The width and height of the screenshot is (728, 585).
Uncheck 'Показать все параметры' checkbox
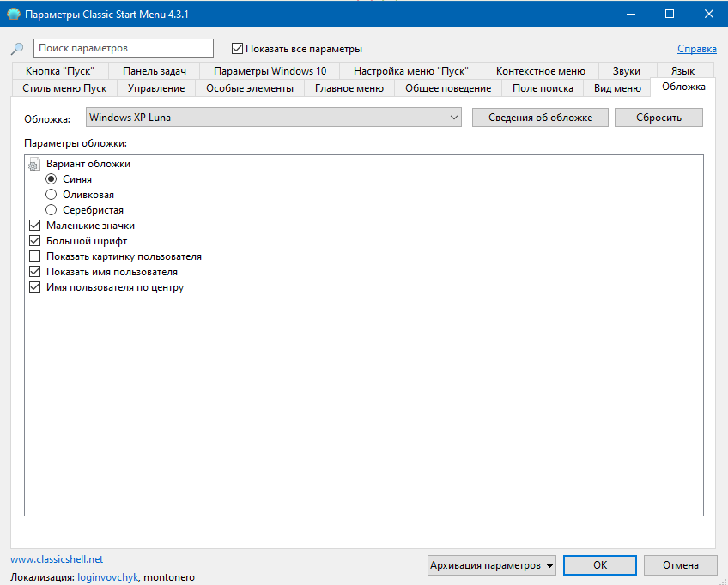pyautogui.click(x=238, y=49)
